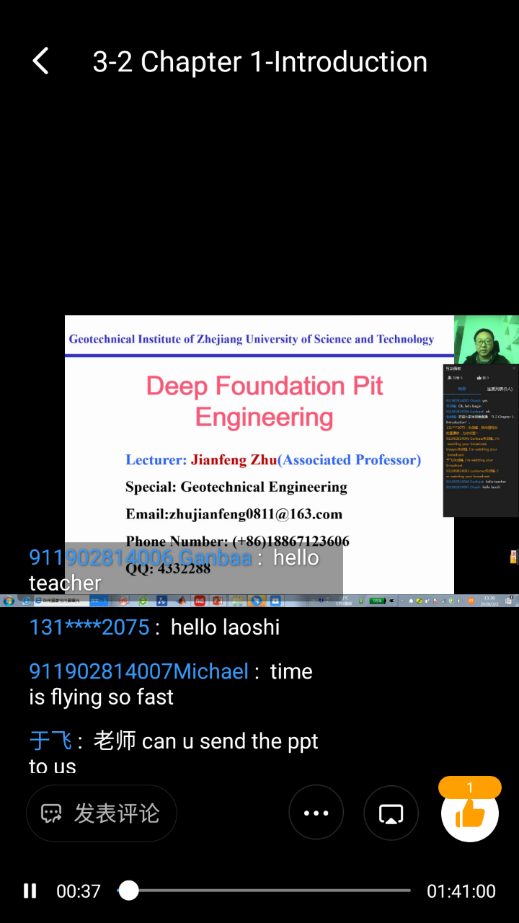This screenshot has height=923, width=519.
Task: Open the three-dots more options menu
Action: 316,813
